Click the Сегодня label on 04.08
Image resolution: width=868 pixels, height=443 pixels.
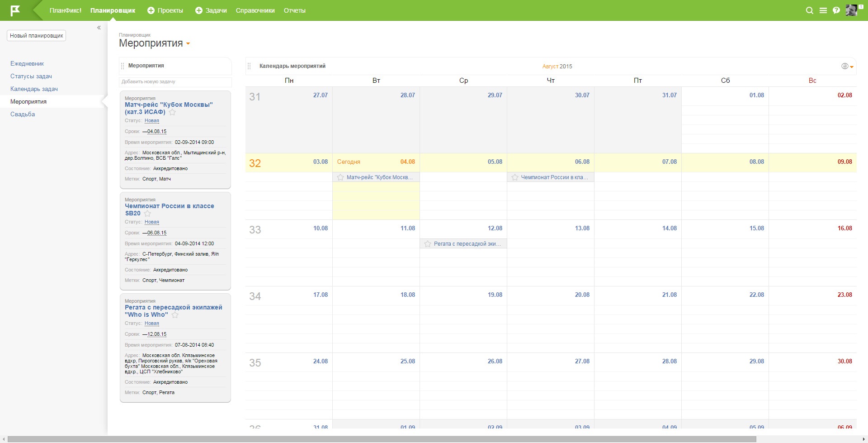coord(349,162)
